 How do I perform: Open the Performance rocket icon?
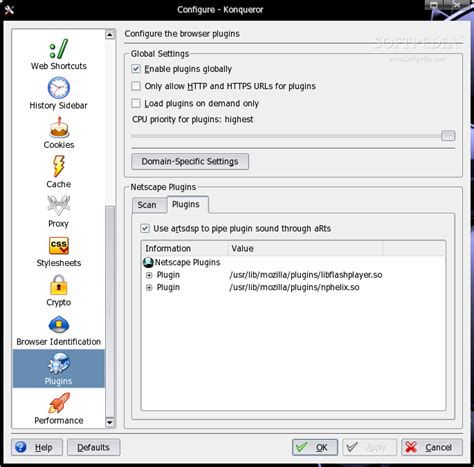pyautogui.click(x=59, y=403)
